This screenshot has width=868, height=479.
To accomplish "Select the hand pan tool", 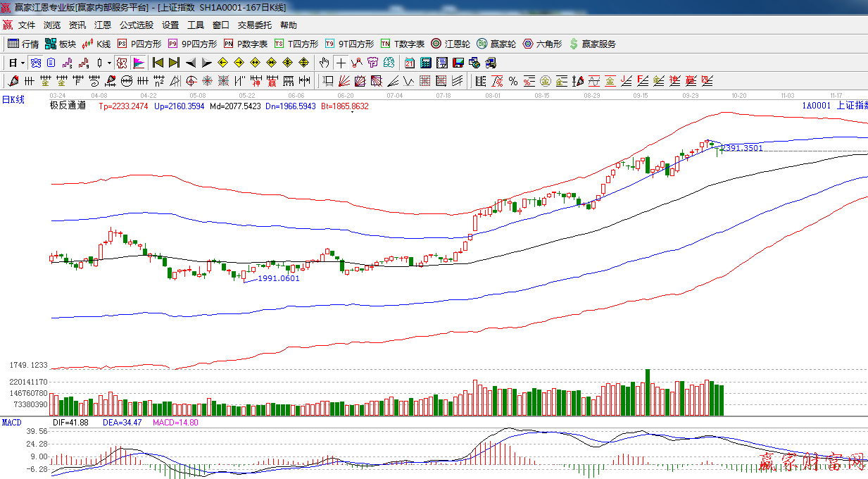I will point(324,63).
